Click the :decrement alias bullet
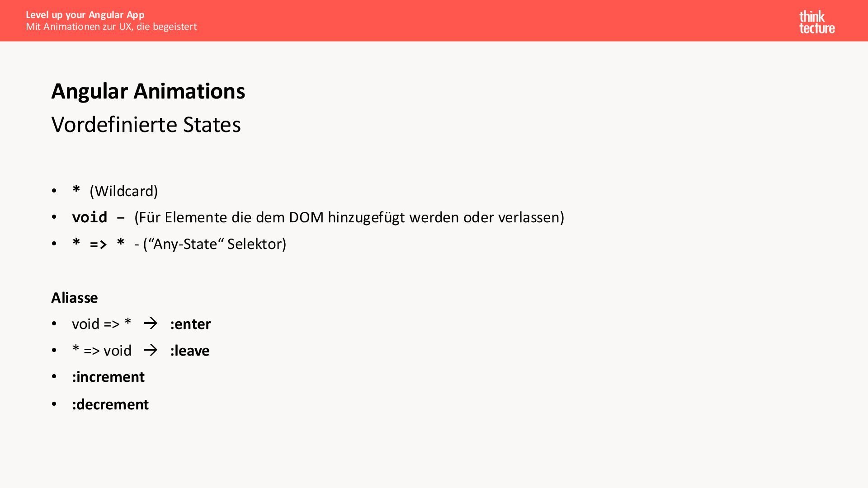 tap(110, 404)
